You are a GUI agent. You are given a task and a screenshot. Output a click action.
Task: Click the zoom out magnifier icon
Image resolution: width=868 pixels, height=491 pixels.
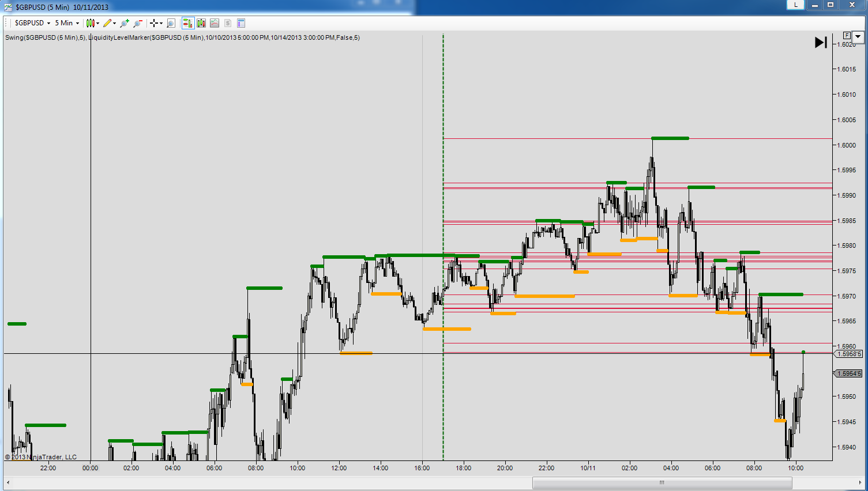[x=138, y=23]
